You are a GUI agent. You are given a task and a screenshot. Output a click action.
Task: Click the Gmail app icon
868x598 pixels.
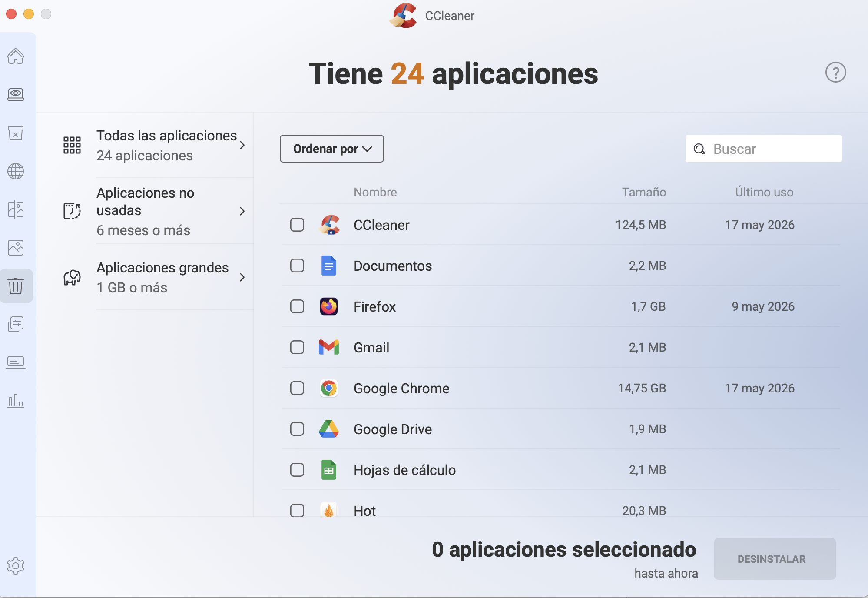pos(329,347)
